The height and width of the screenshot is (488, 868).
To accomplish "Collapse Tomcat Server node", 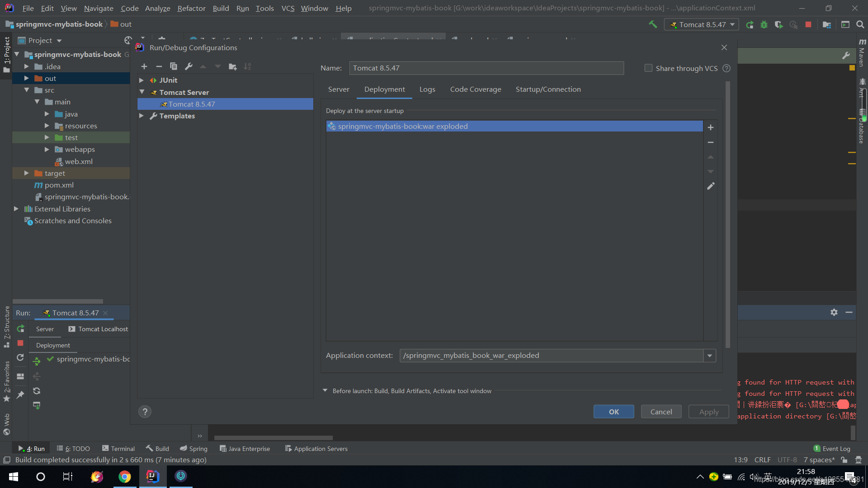I will click(x=142, y=92).
